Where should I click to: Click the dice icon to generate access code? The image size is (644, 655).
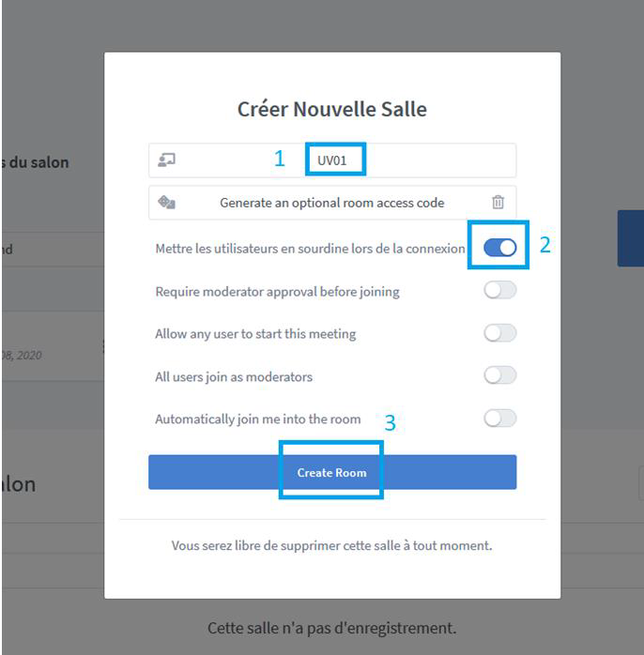pyautogui.click(x=166, y=203)
